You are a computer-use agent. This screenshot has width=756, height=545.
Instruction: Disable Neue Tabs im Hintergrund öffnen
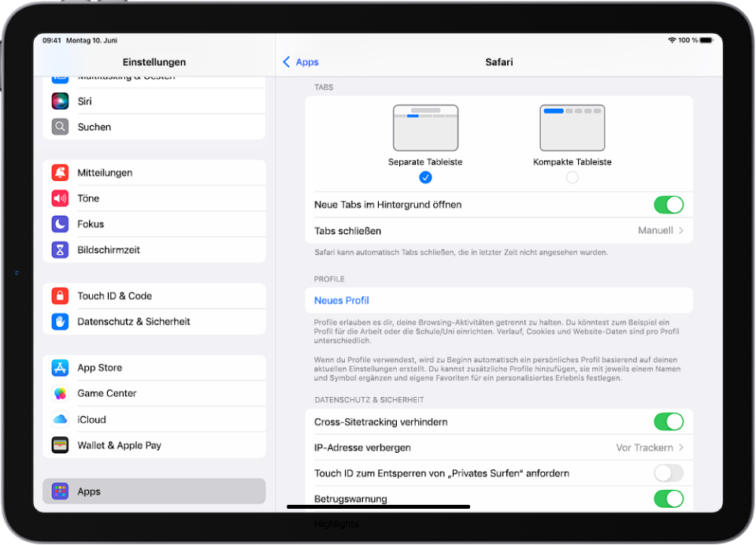pos(668,205)
